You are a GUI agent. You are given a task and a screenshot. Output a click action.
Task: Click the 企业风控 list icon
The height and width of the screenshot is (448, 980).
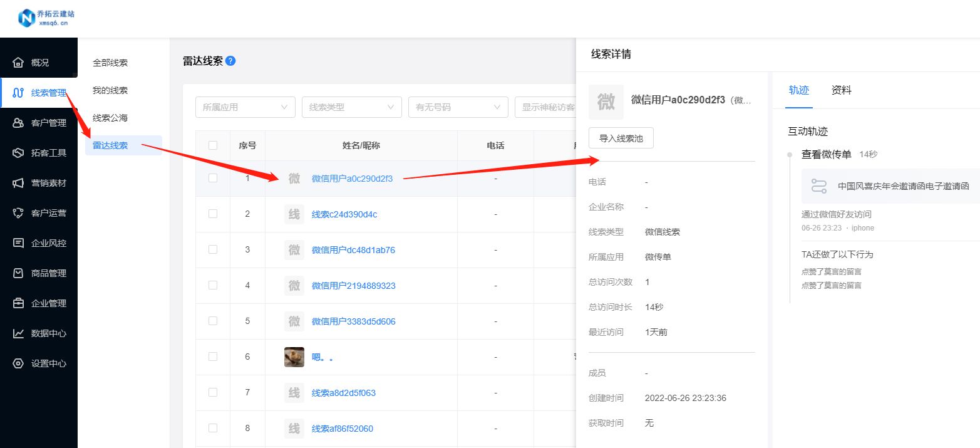point(19,243)
